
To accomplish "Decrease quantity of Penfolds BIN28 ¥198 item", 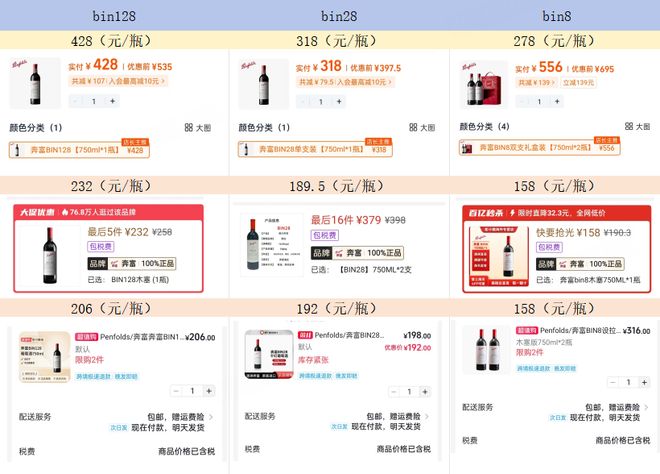I will coord(394,392).
